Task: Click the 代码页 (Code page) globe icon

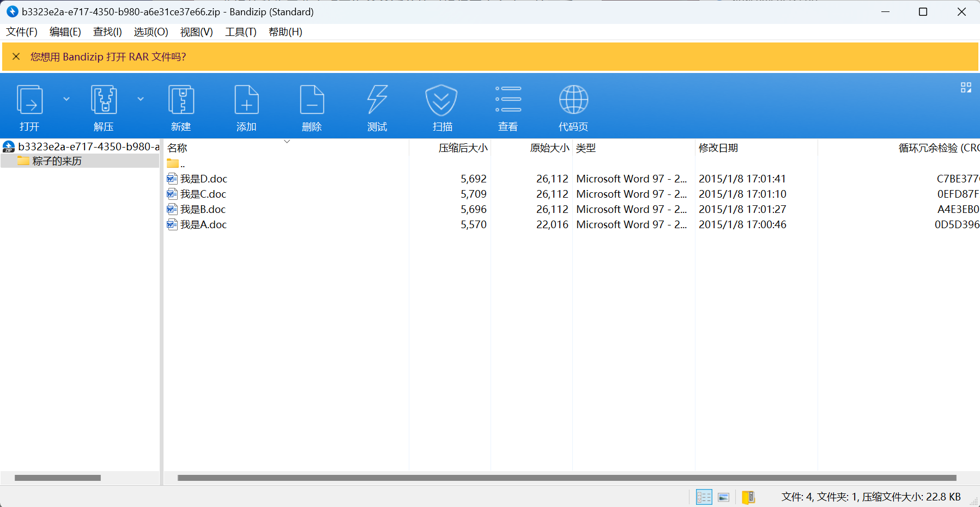Action: [573, 100]
